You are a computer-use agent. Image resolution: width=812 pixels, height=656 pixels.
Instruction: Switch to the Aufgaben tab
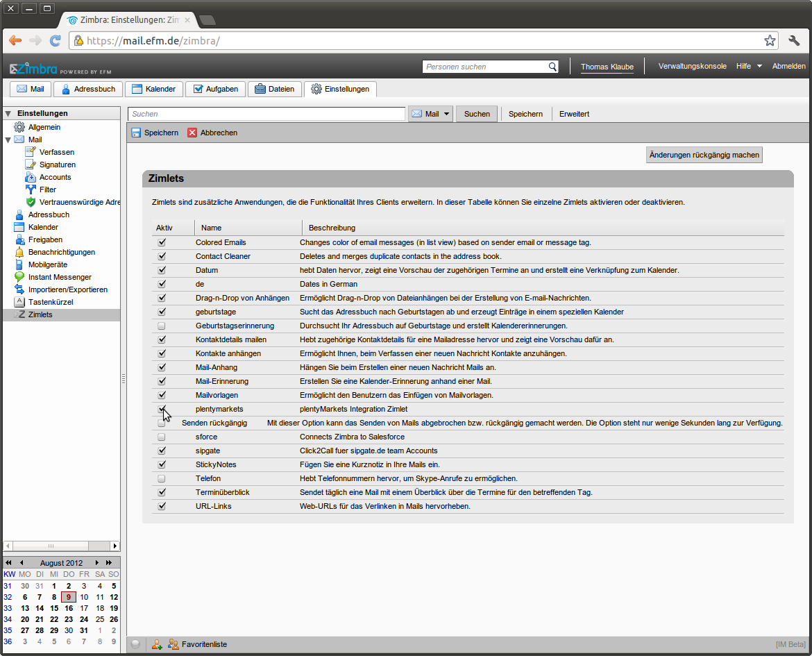click(x=215, y=89)
